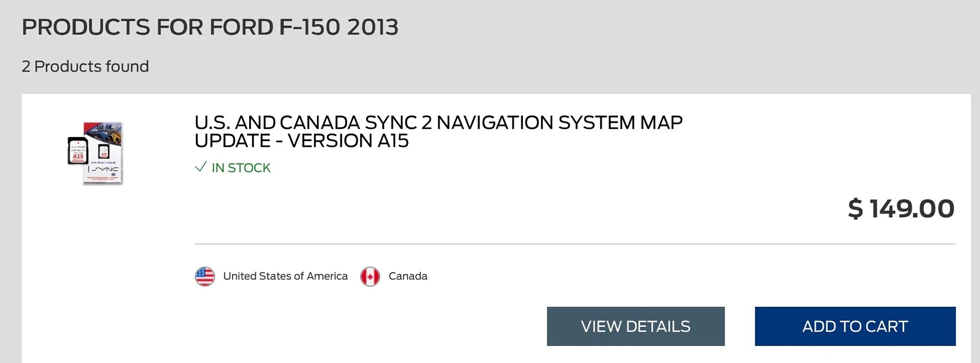Click the Canada flag icon
Screen dimensions: 980x363
click(370, 277)
